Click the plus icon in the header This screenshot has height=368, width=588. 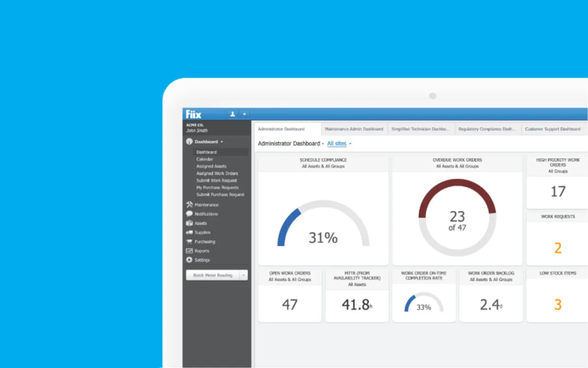[244, 114]
